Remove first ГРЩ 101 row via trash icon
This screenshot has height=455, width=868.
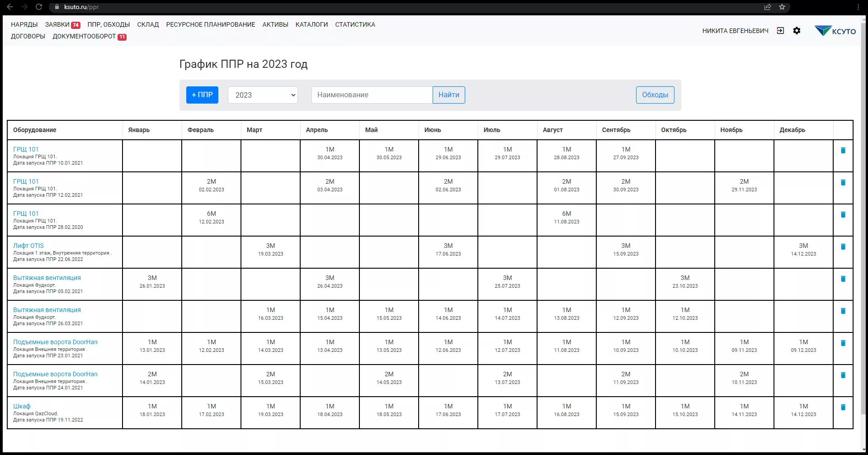tap(843, 151)
